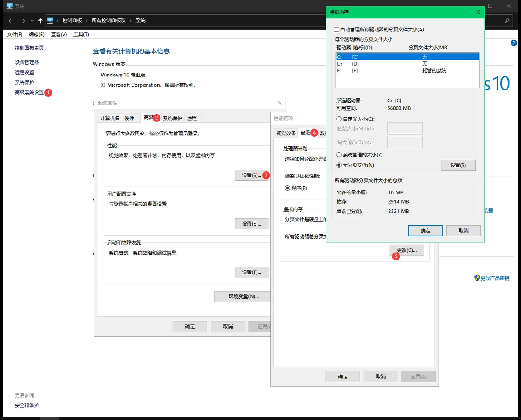This screenshot has width=521, height=420.
Task: Click 确定 in 虚拟内存 dialog
Action: coord(425,231)
